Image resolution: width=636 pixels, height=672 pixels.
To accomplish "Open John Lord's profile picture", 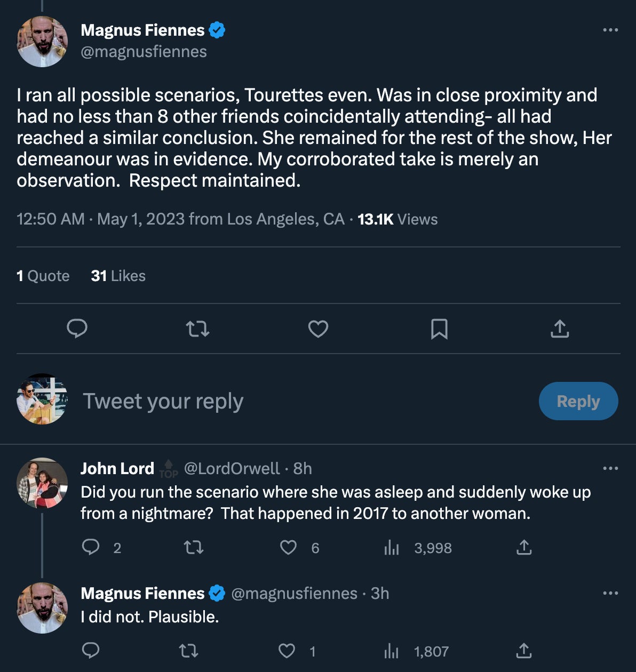I will click(x=43, y=483).
